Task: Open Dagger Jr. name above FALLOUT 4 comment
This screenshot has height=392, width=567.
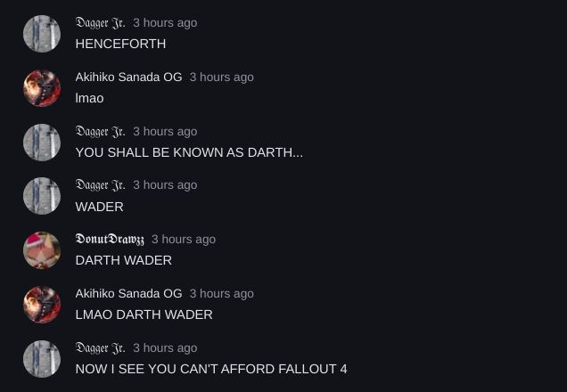Action: [x=100, y=348]
